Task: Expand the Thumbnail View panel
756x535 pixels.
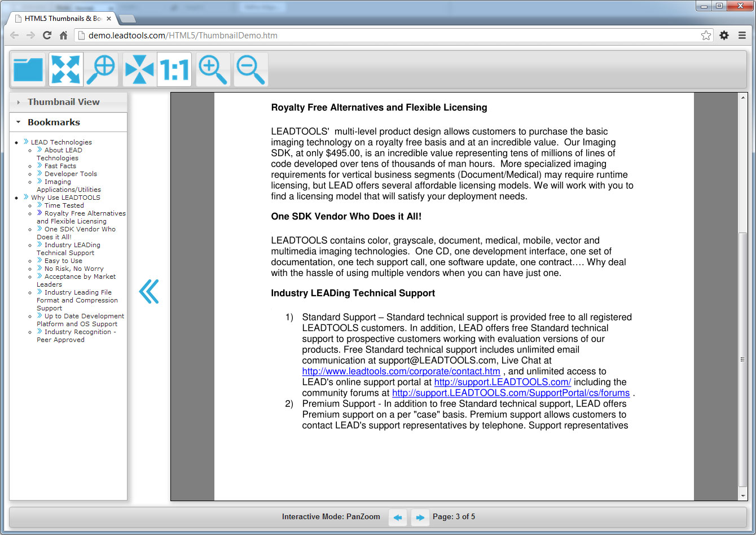Action: coord(68,102)
